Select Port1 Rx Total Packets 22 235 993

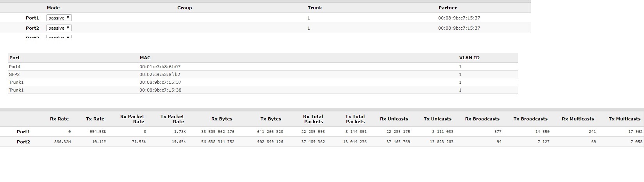coord(312,132)
